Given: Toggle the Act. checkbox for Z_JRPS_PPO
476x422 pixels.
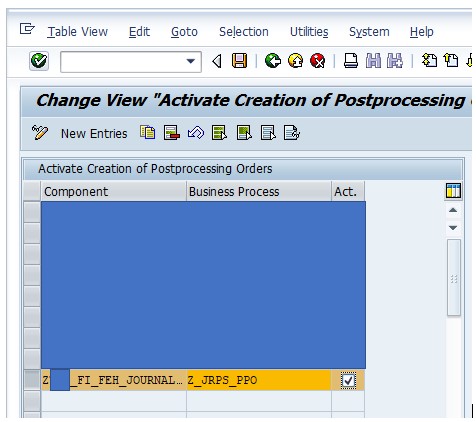Looking at the screenshot, I should [x=348, y=380].
